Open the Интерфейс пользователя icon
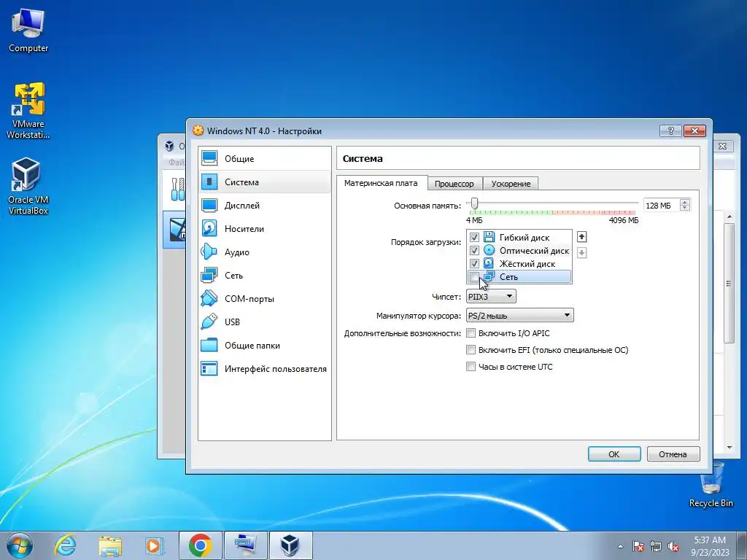Image resolution: width=747 pixels, height=560 pixels. (x=209, y=368)
